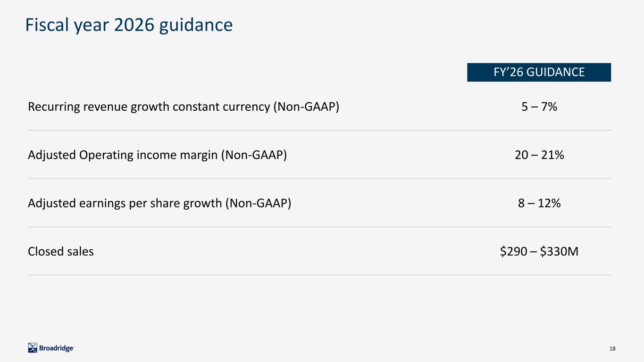644x362 pixels.
Task: Select the "Fiscal year 2026 guidance" title
Action: point(129,25)
